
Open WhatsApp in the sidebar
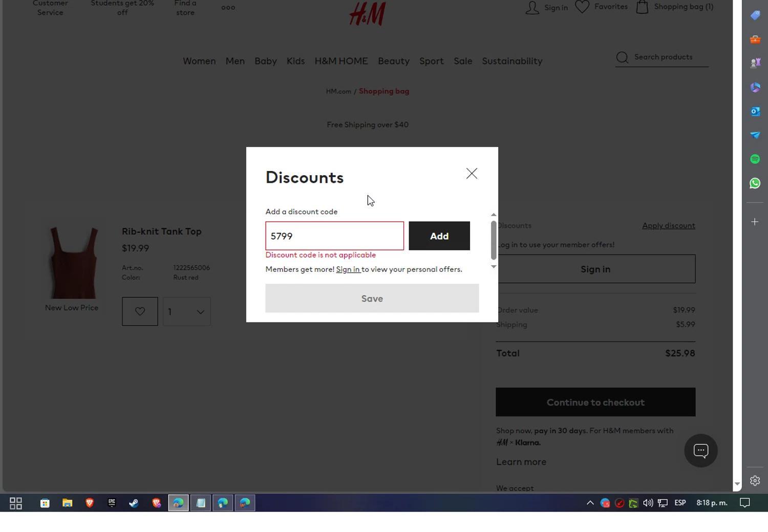755,183
